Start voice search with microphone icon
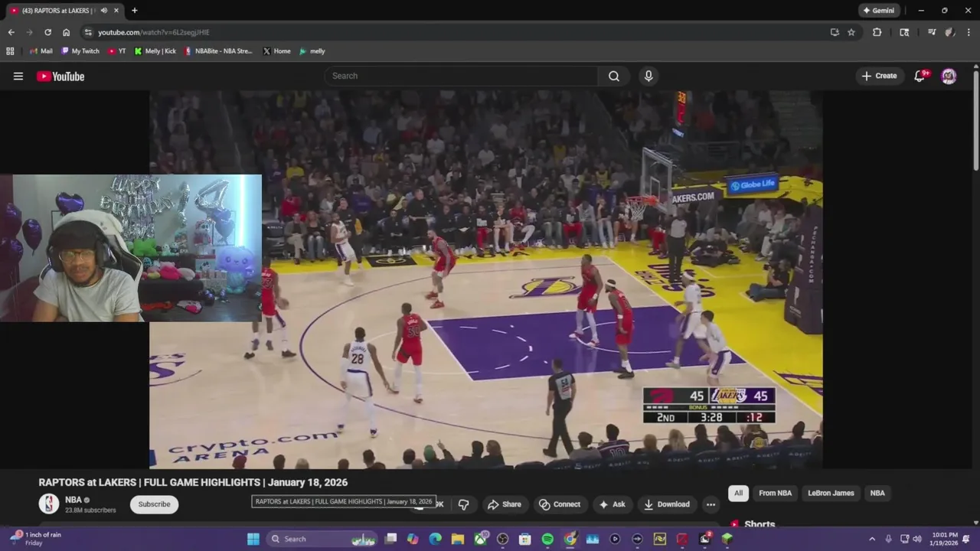This screenshot has height=551, width=980. point(648,76)
